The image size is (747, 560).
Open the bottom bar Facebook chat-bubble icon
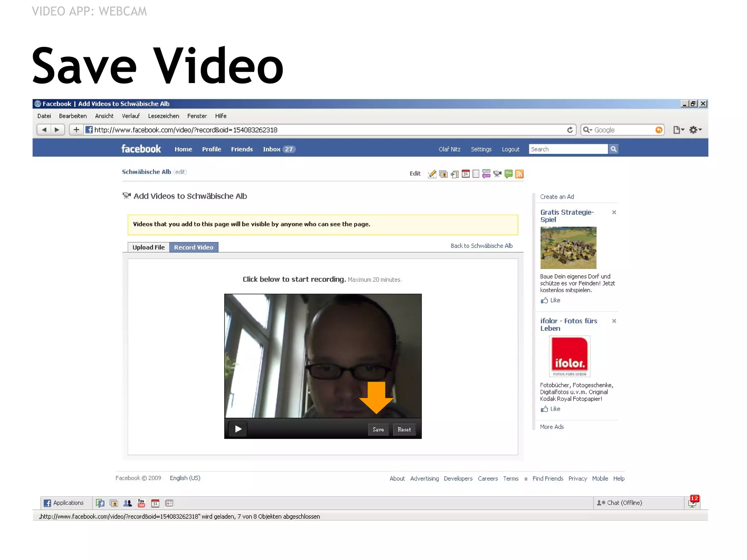coord(100,503)
